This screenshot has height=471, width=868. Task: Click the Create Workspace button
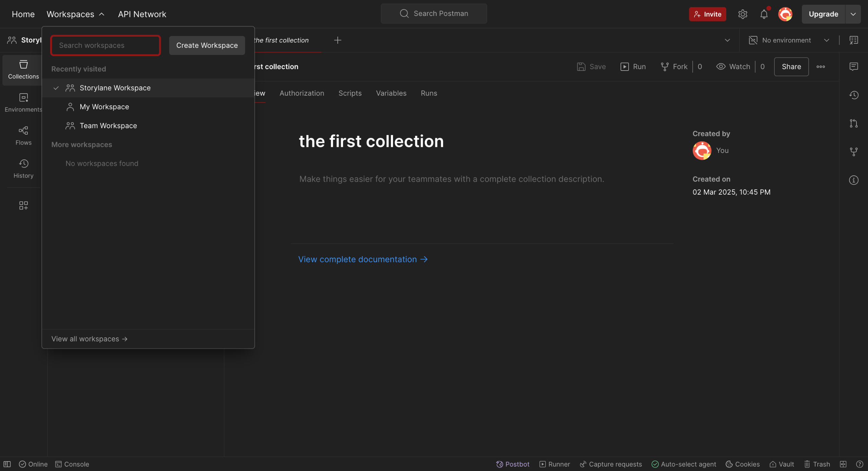[x=207, y=45]
